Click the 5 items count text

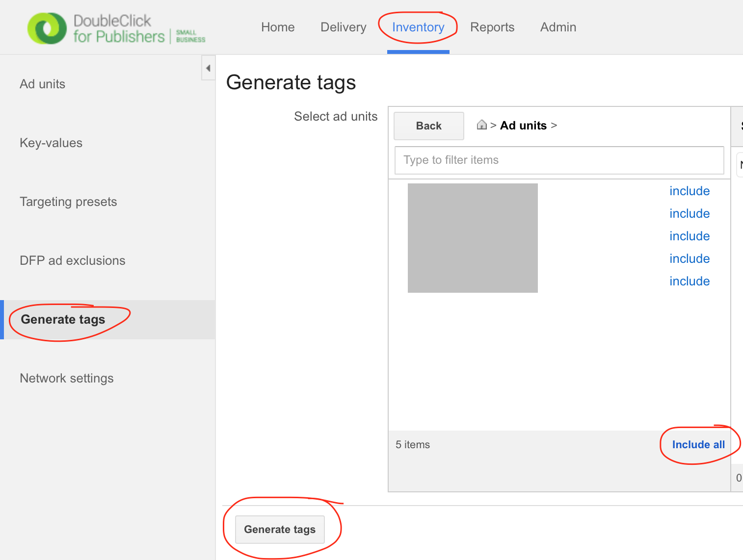point(413,444)
